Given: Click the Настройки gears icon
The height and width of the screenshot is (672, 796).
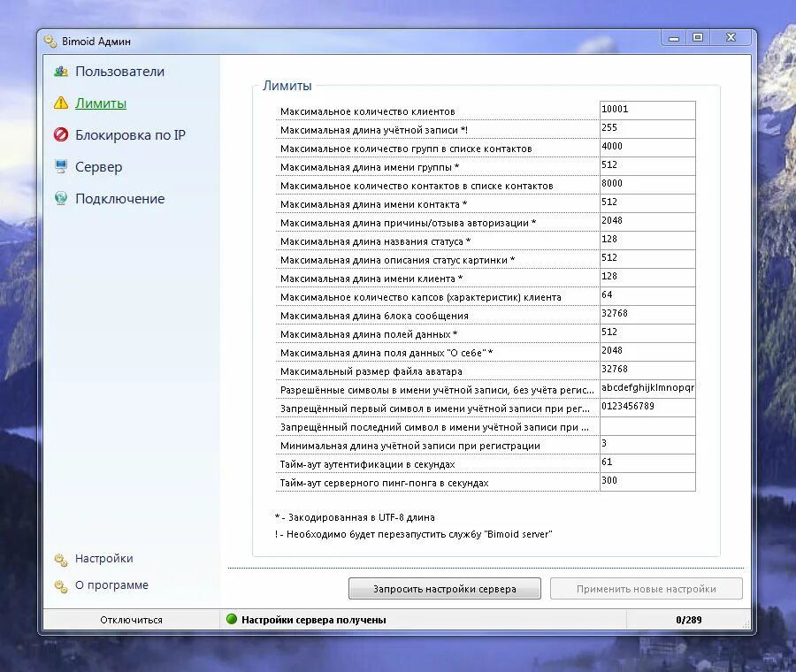Looking at the screenshot, I should coord(61,560).
